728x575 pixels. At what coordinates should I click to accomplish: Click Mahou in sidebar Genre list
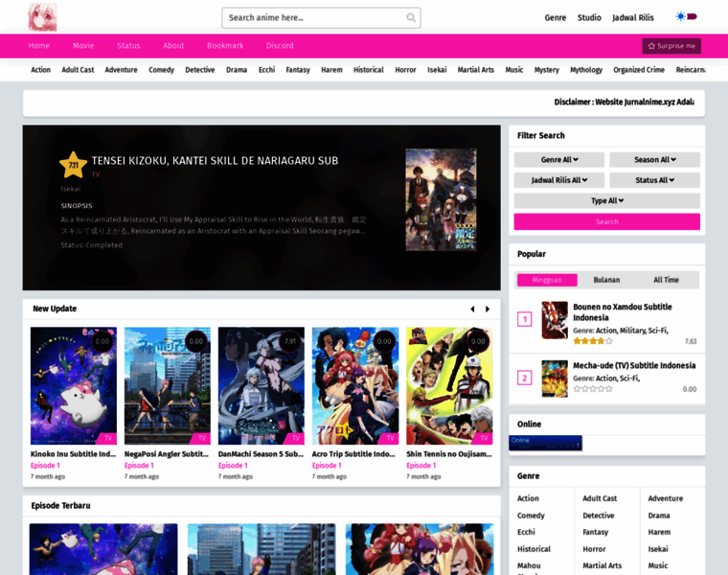(529, 565)
